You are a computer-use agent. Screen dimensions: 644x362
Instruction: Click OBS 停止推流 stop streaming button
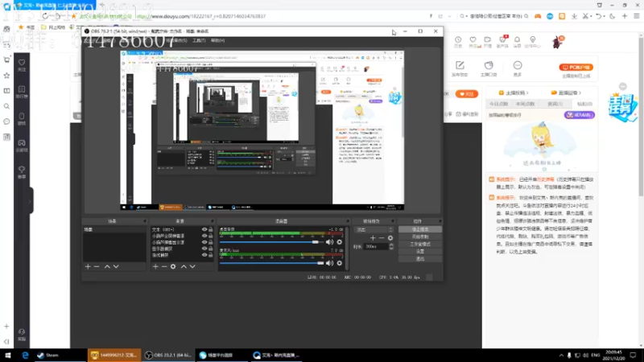(x=419, y=229)
